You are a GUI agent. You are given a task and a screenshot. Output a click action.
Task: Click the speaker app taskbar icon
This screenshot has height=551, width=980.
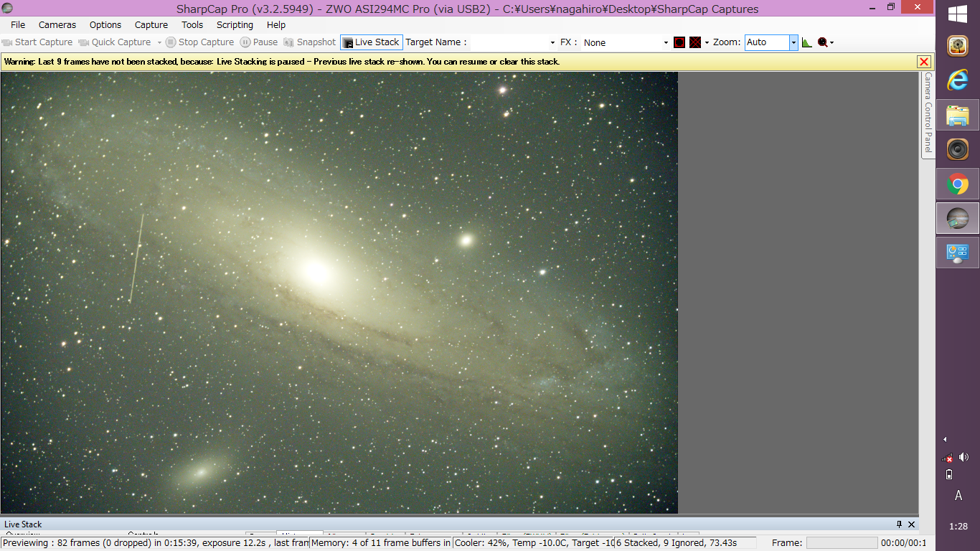pos(958,149)
